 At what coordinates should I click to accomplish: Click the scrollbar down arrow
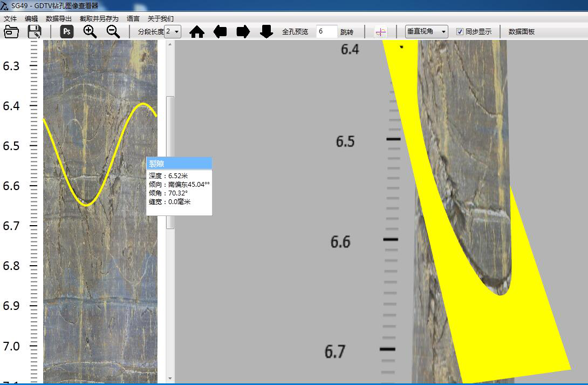tap(170, 379)
